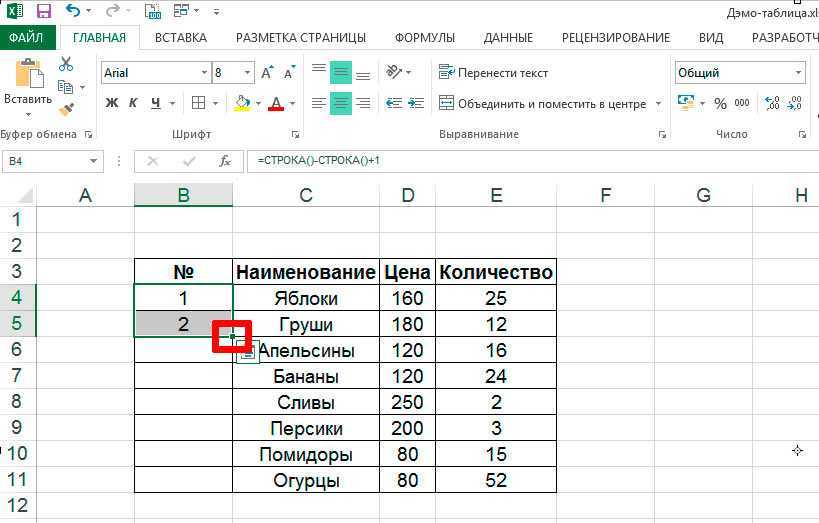
Task: Toggle italic with the К button
Action: [133, 103]
